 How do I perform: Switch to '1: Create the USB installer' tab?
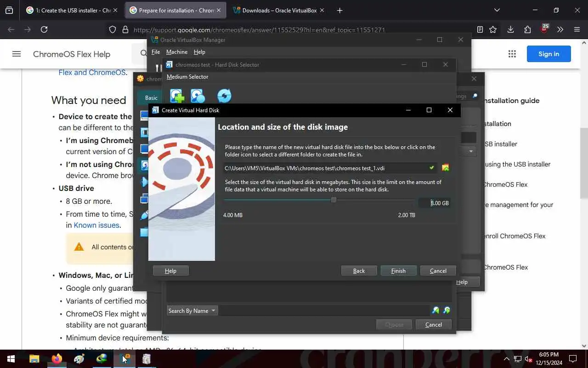72,10
